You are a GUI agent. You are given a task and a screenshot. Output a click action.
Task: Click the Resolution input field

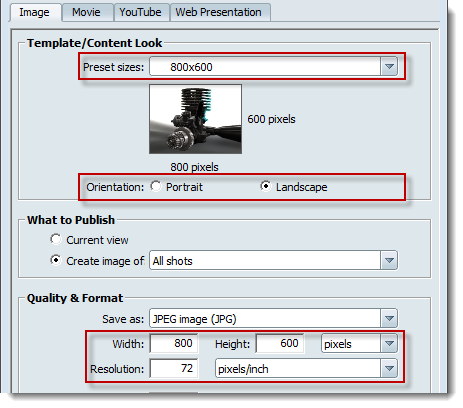174,368
